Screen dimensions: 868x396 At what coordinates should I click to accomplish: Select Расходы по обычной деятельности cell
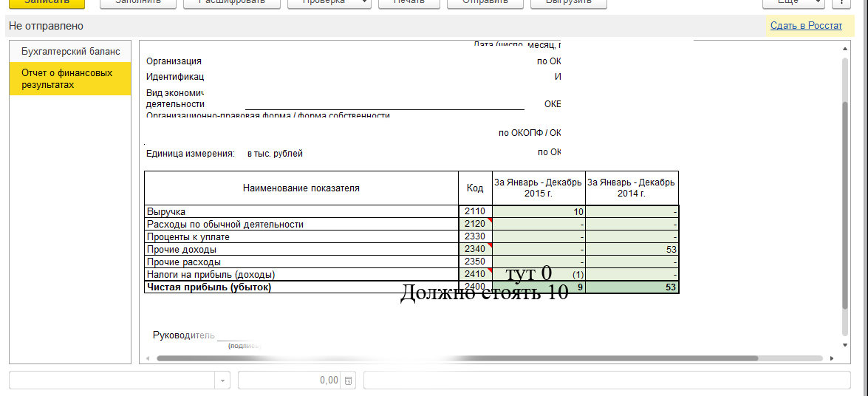pyautogui.click(x=301, y=225)
